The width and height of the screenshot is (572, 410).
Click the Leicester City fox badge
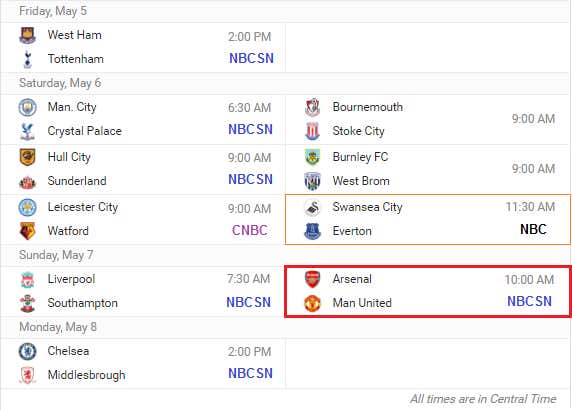point(27,207)
